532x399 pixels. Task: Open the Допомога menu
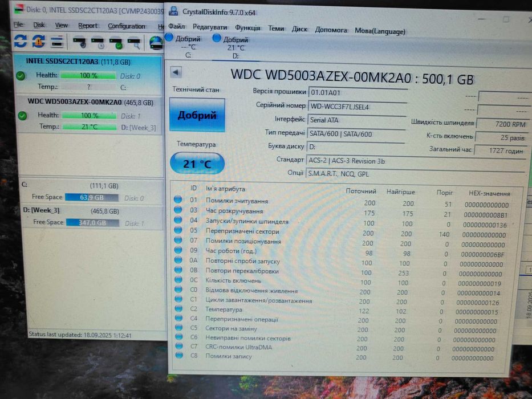pyautogui.click(x=331, y=30)
